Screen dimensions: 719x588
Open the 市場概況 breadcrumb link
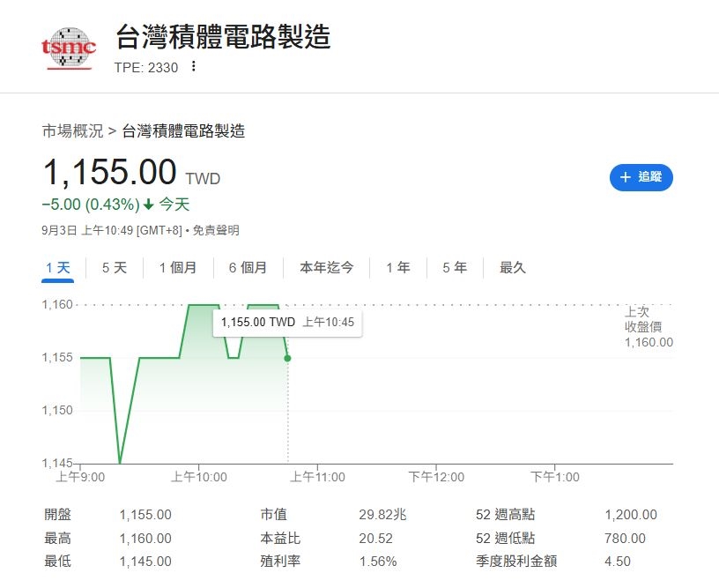tap(70, 130)
